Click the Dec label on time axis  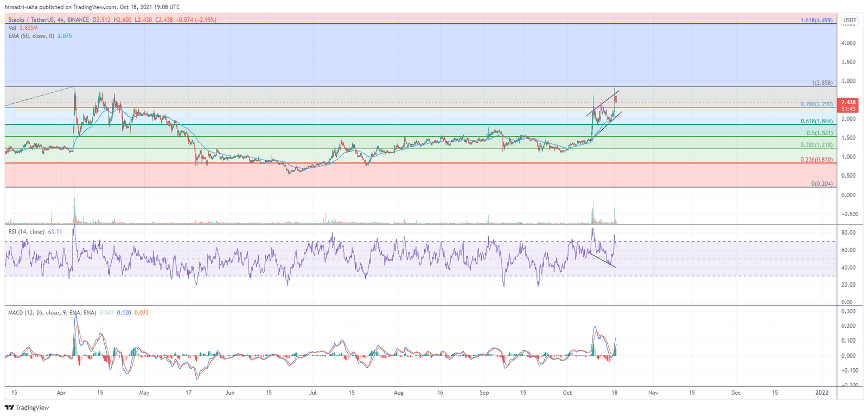coord(736,393)
